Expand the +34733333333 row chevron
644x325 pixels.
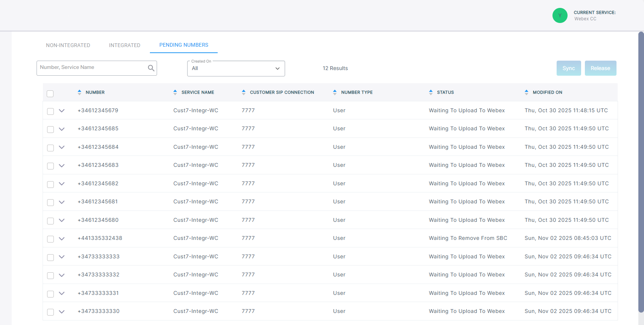click(62, 257)
